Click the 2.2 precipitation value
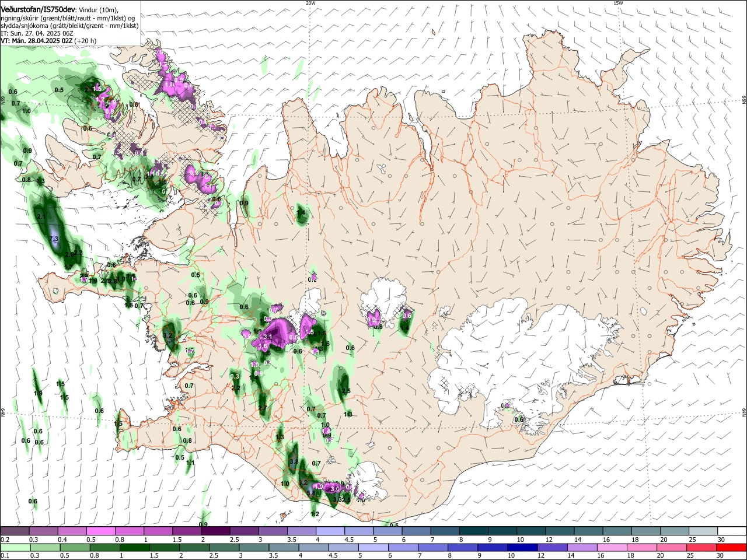Viewport: 747px width, 560px height. [x=236, y=388]
